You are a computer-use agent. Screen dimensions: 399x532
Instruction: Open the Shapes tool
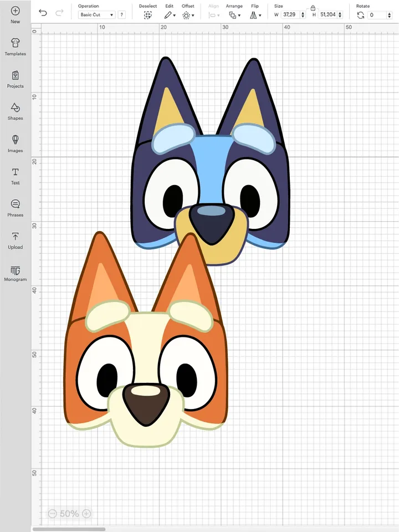[15, 108]
